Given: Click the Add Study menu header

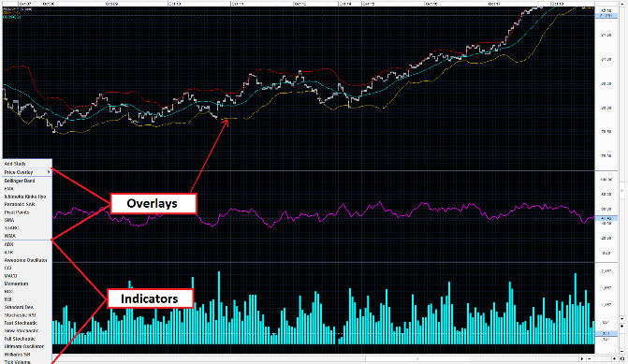Looking at the screenshot, I should 15,164.
